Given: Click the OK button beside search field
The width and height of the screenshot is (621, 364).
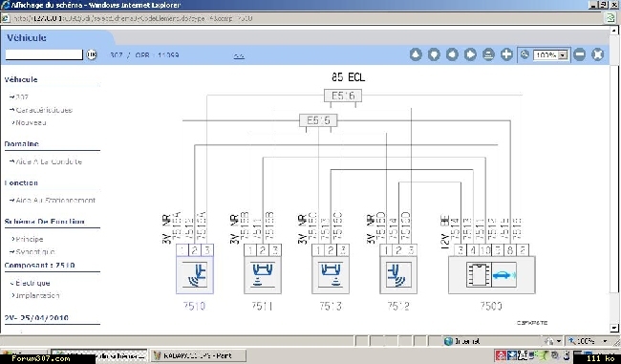Looking at the screenshot, I should coord(92,54).
